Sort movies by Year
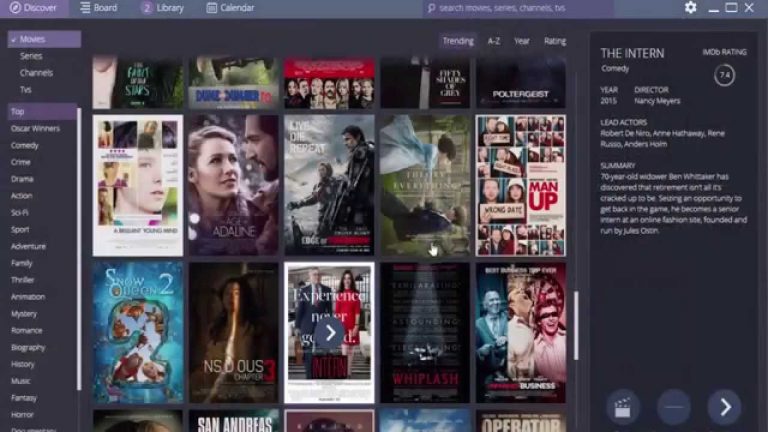This screenshot has width=768, height=432. point(522,41)
